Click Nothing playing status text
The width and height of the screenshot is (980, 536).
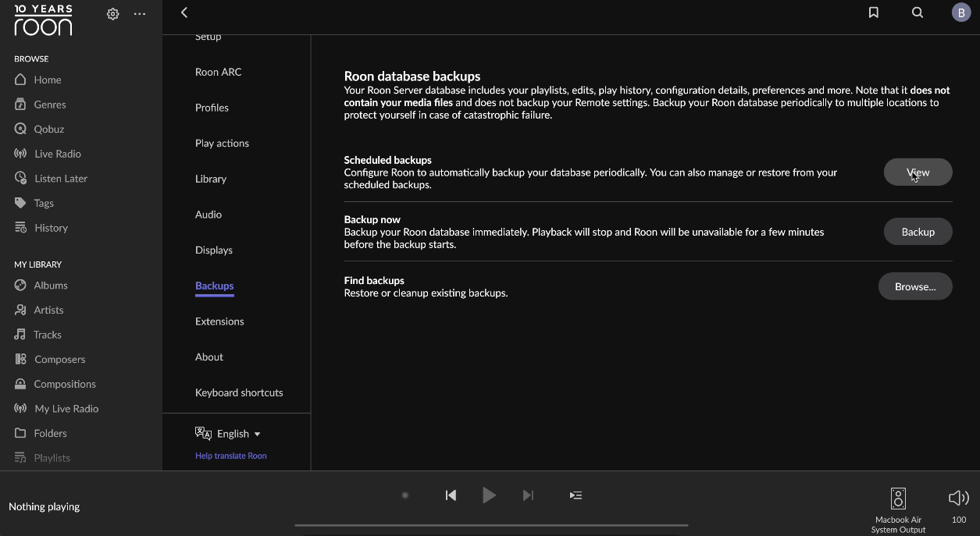tap(45, 506)
